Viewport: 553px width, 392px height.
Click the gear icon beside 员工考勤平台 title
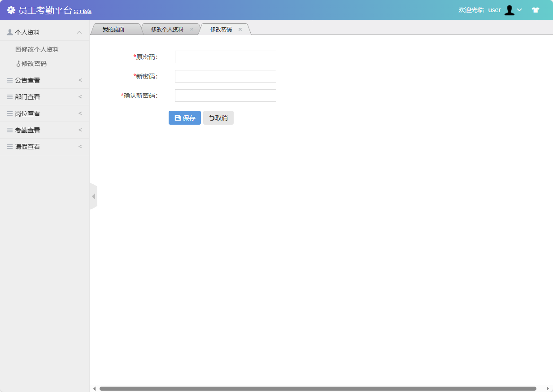[x=11, y=9]
